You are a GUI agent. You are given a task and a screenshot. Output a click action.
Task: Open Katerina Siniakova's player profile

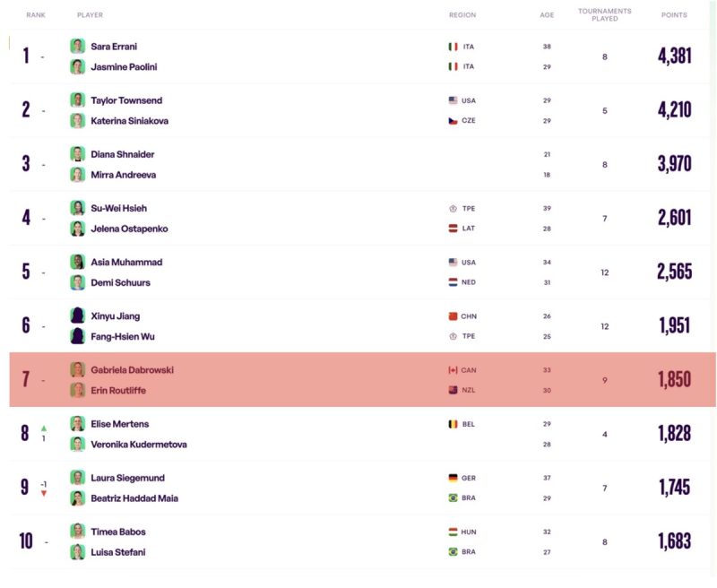click(x=129, y=121)
